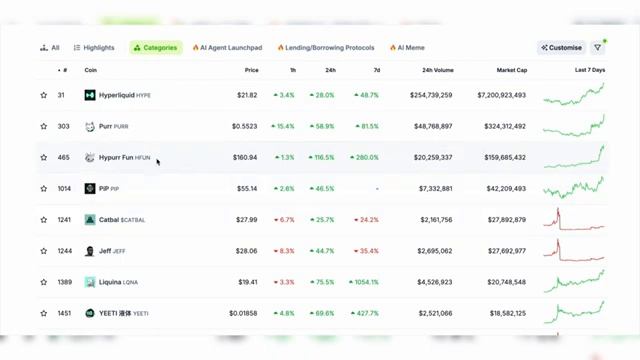The height and width of the screenshot is (360, 640).
Task: Open the YEETI sparkline chart
Action: point(574,313)
